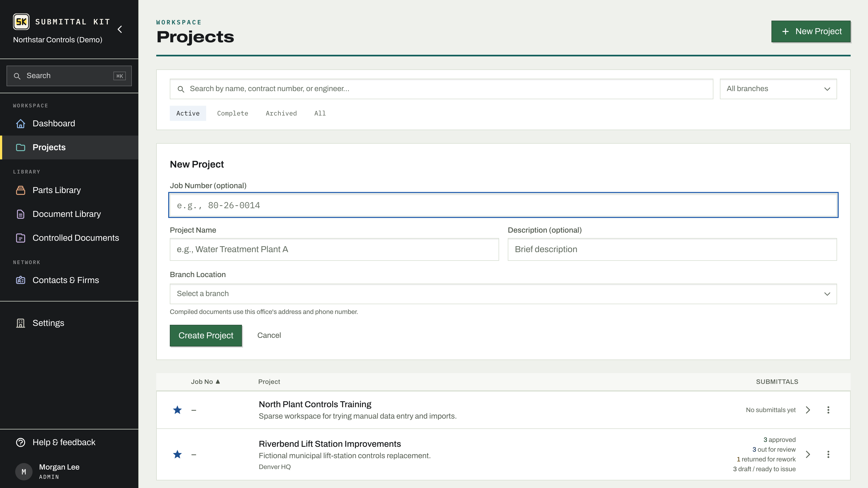Open Riverbend Lift Station Improvements project

(x=330, y=444)
